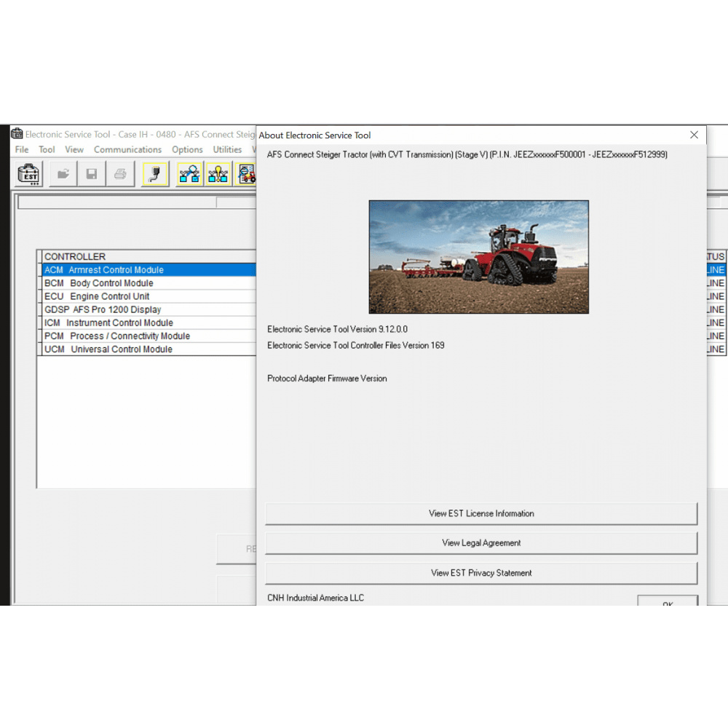The image size is (728, 728).
Task: Open the Tool menu
Action: click(x=47, y=149)
